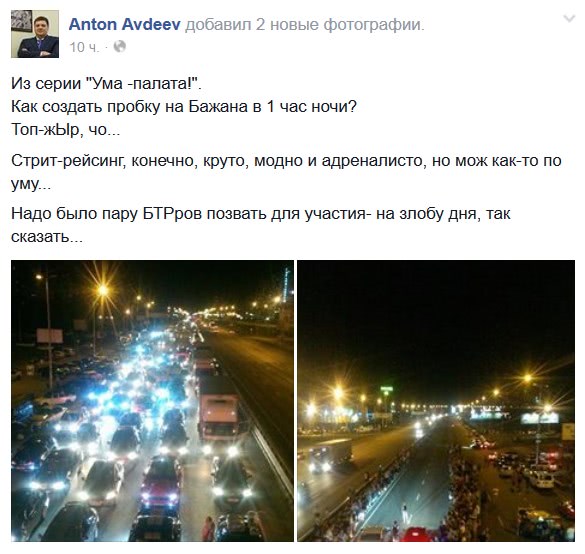The image size is (585, 554).
Task: Open the post options chevron menu
Action: pos(569,19)
